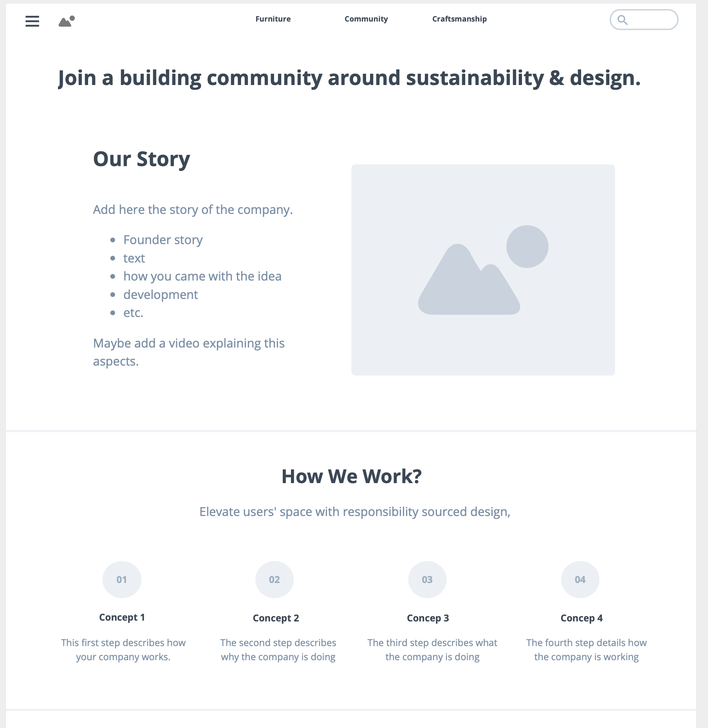
Task: Open the Community nav item
Action: tap(366, 19)
